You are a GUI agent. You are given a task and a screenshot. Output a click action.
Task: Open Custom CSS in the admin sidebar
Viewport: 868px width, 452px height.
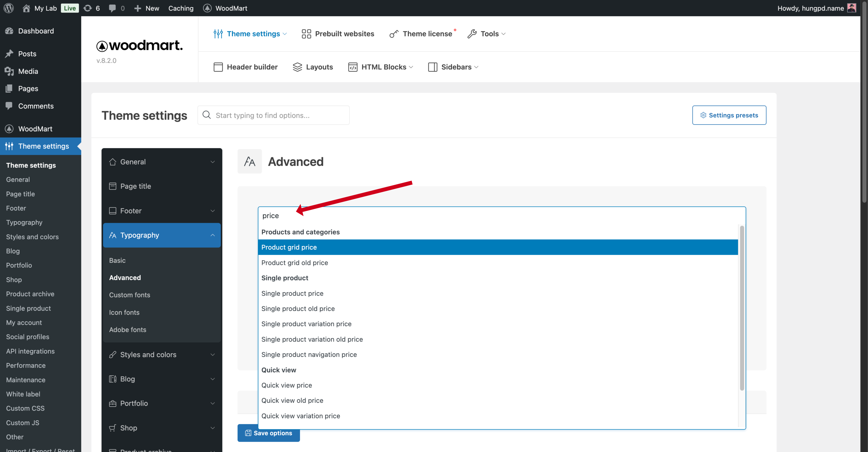pyautogui.click(x=25, y=408)
